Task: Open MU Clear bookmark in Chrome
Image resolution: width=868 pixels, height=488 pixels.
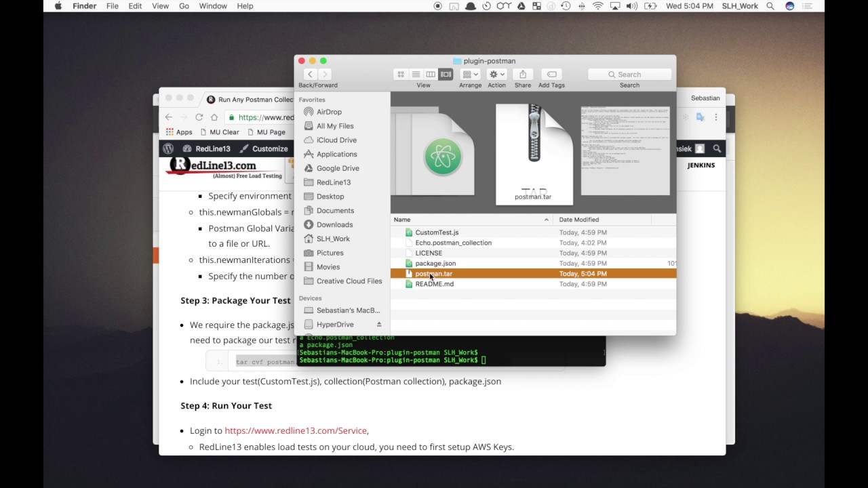Action: pos(220,132)
